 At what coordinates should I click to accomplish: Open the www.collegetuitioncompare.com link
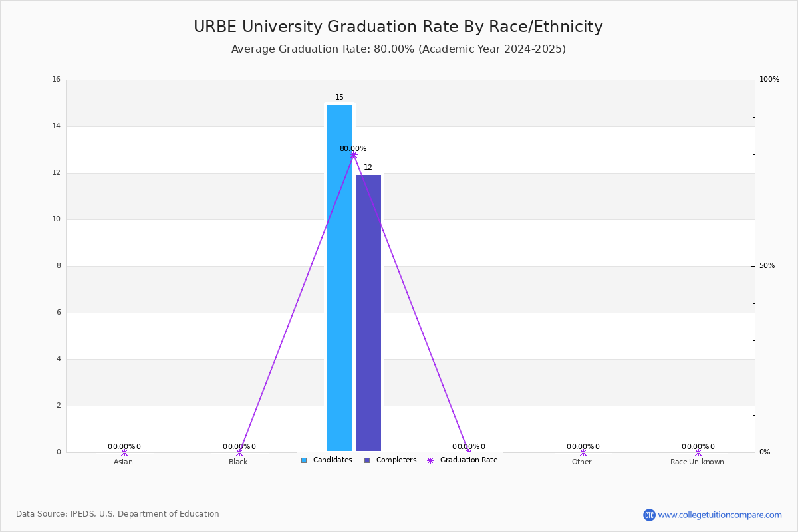click(720, 515)
